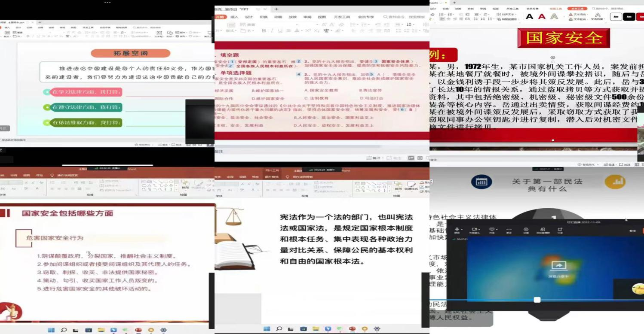Switch to slide sorter view in the 填空题 status bar
The image size is (644, 334).
point(420,158)
